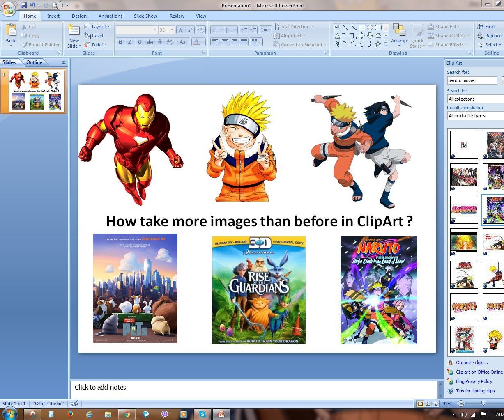This screenshot has height=420, width=504.
Task: Open 'Organize clips...' link
Action: point(472,363)
